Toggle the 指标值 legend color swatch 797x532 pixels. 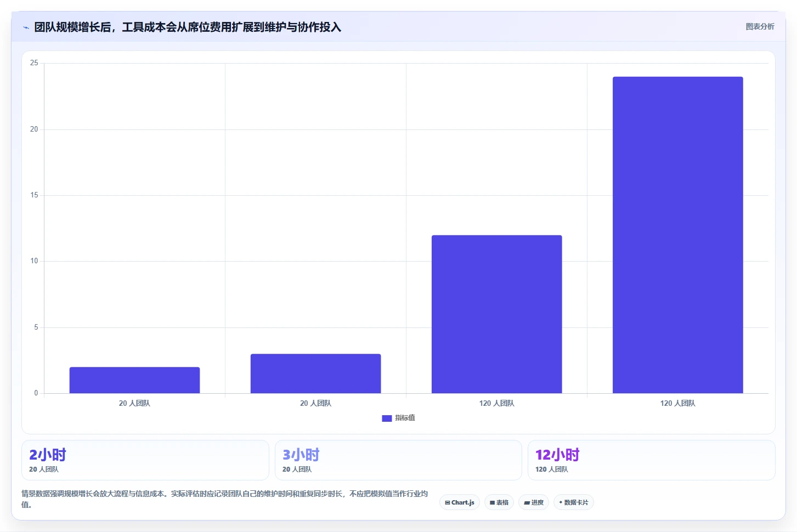click(387, 418)
